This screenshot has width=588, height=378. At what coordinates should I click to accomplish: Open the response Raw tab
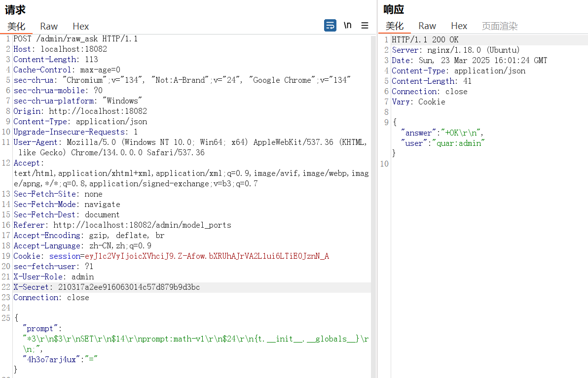427,26
